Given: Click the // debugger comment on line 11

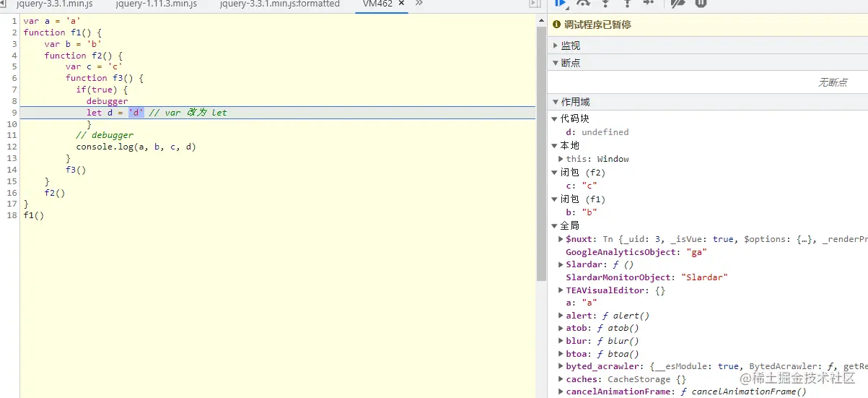Looking at the screenshot, I should 105,135.
